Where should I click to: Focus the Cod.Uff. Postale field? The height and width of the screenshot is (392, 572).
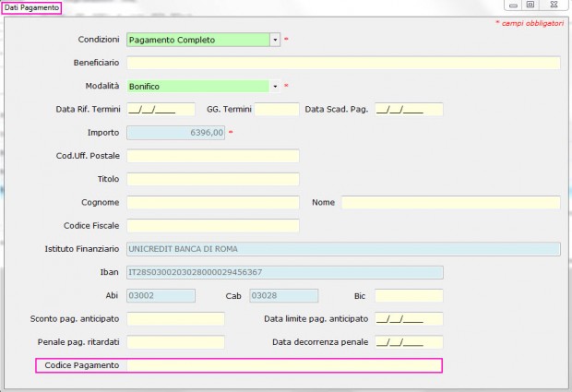[x=213, y=156]
